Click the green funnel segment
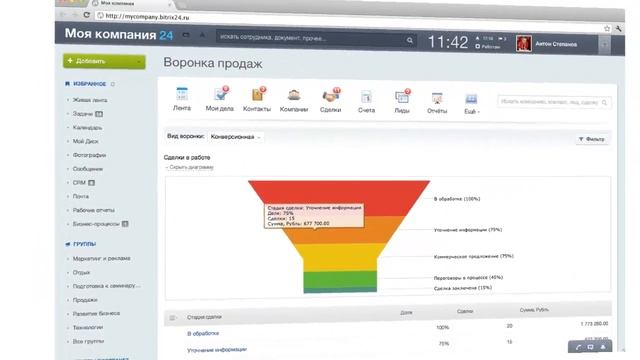Screen dimensions: 640x360 coord(340,279)
